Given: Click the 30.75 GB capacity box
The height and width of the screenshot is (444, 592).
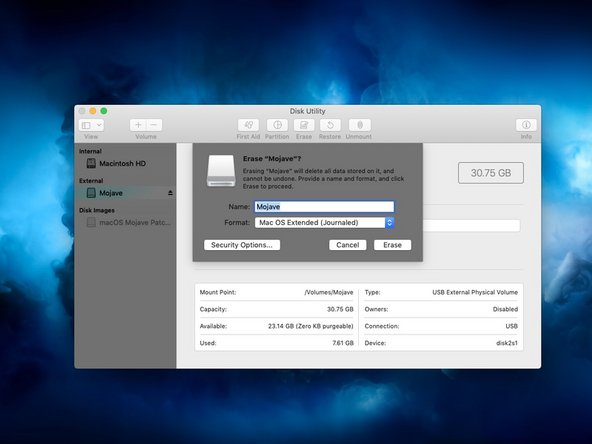Looking at the screenshot, I should coord(491,173).
